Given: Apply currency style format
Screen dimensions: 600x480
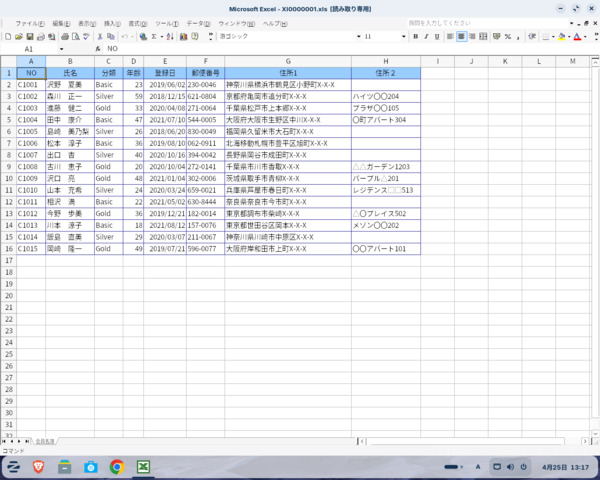Looking at the screenshot, I should pyautogui.click(x=497, y=37).
